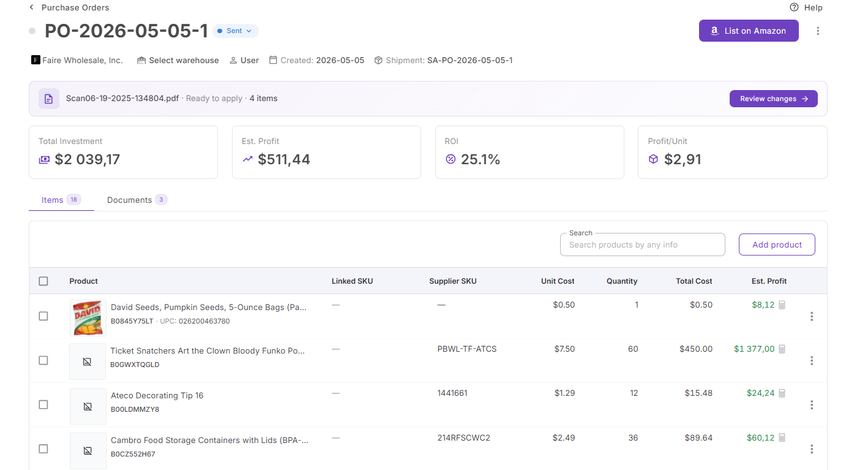Open the Sent status dropdown
868x470 pixels.
(236, 31)
